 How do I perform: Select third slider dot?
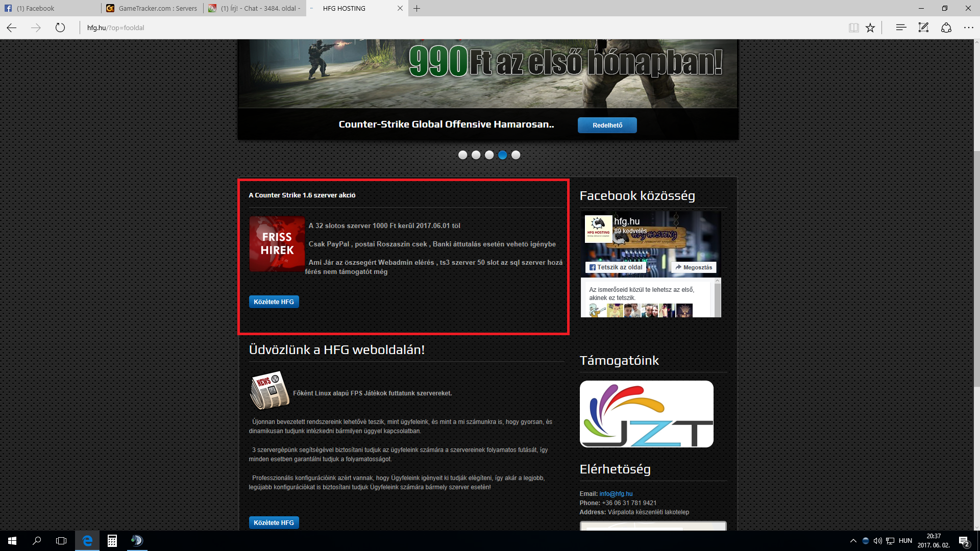tap(489, 155)
